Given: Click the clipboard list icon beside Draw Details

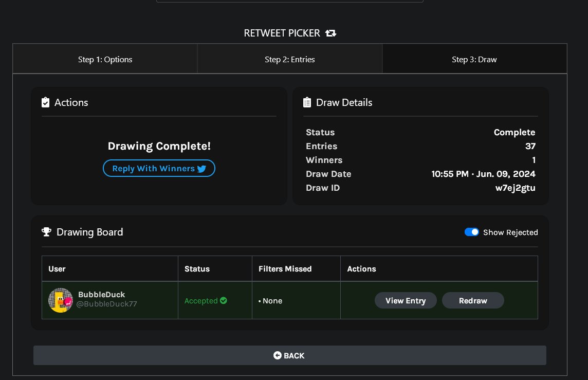Looking at the screenshot, I should (x=307, y=102).
